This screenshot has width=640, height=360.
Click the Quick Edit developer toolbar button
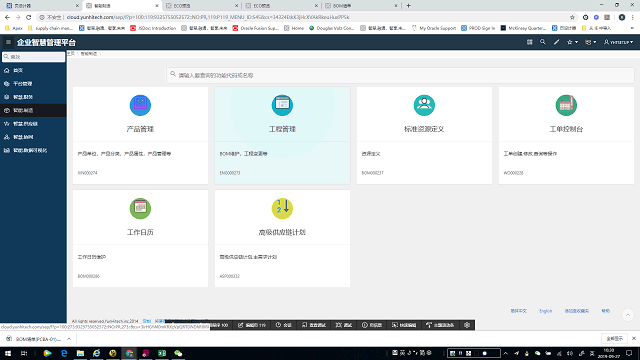tap(404, 325)
